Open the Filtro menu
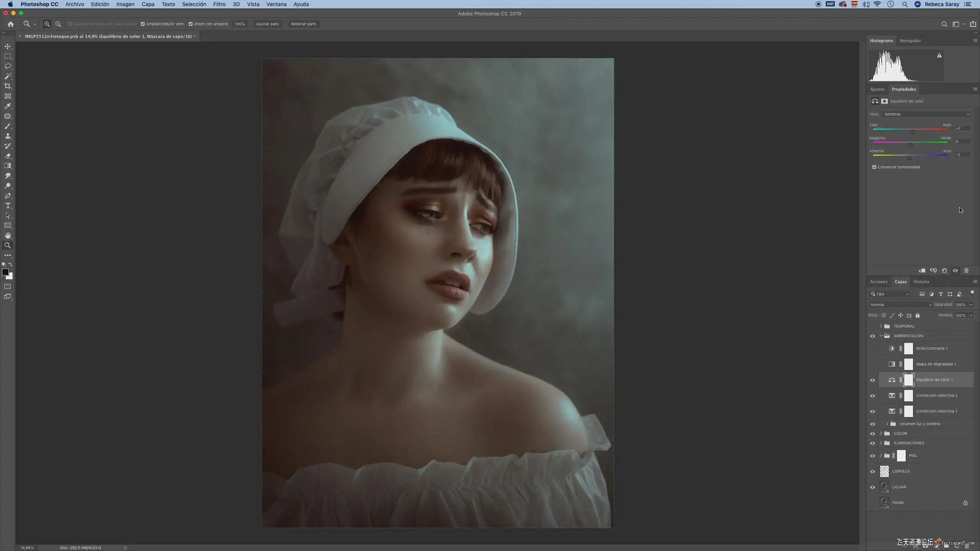This screenshot has height=551, width=980. (219, 4)
